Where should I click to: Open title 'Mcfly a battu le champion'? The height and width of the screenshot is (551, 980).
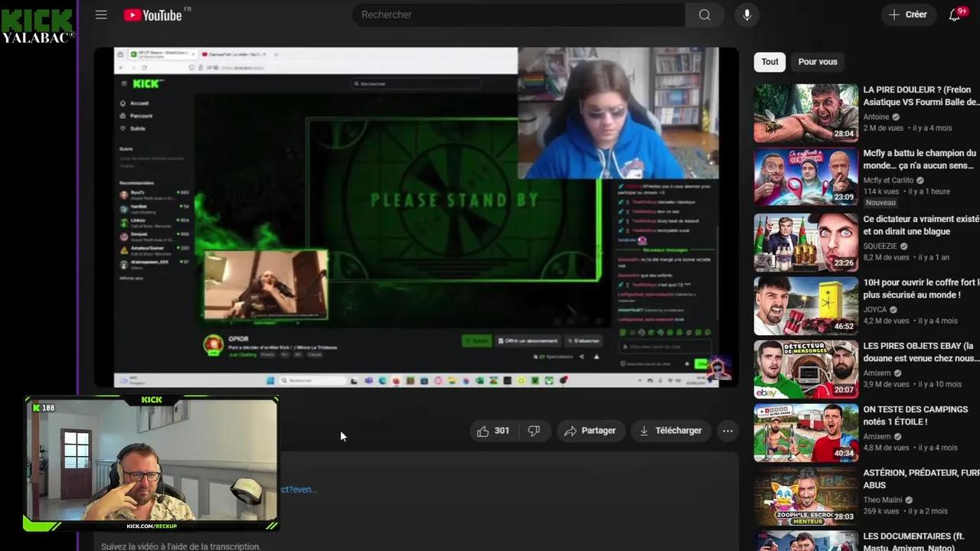(x=921, y=159)
